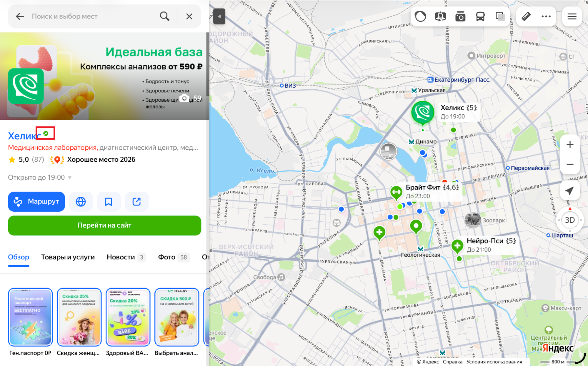
Task: Open panoramas and map photos layer
Action: [460, 16]
